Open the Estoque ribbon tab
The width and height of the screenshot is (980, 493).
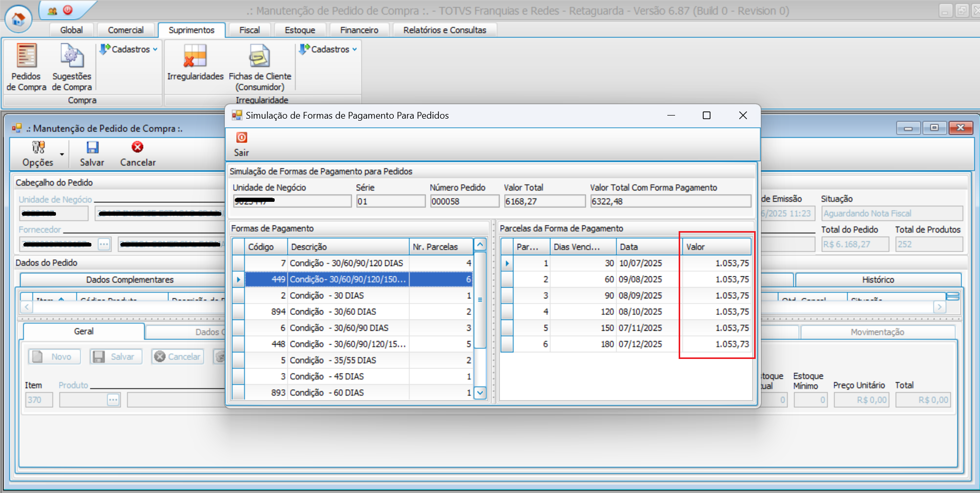tap(300, 30)
